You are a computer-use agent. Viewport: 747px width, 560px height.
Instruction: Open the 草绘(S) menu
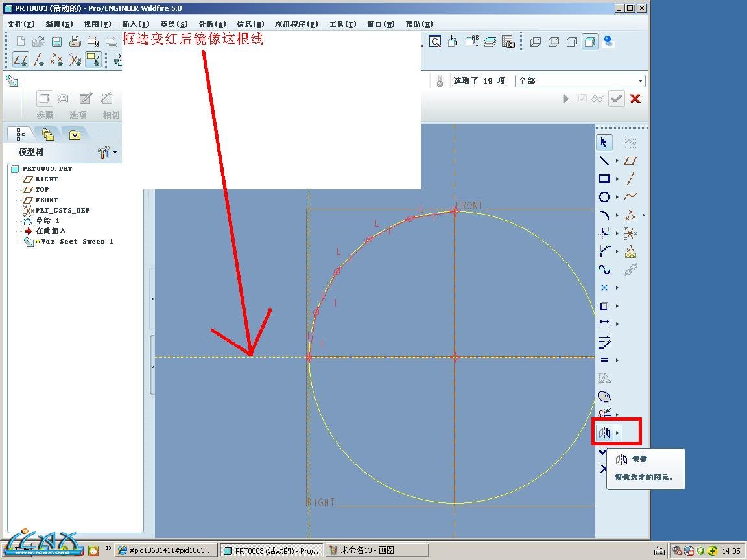click(174, 24)
